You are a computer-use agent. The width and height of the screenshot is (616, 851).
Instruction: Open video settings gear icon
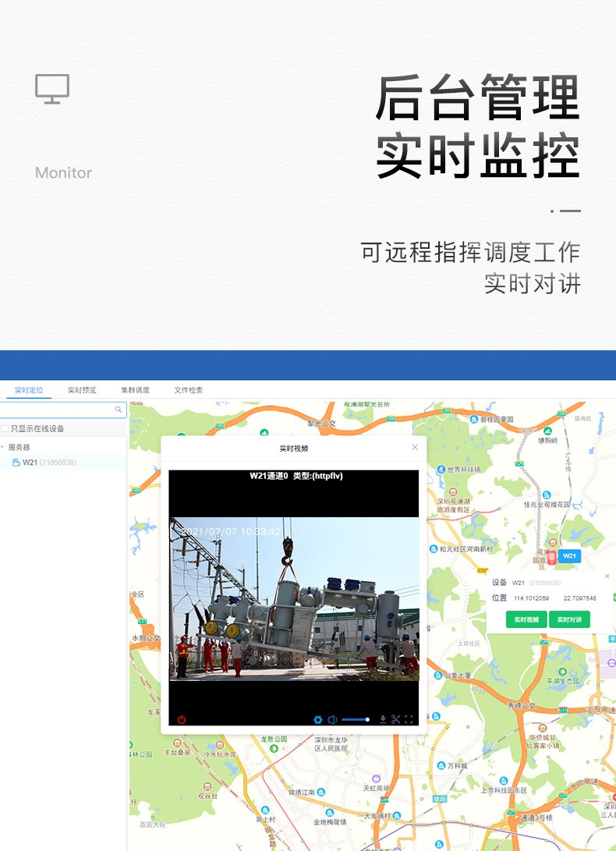[x=317, y=719]
